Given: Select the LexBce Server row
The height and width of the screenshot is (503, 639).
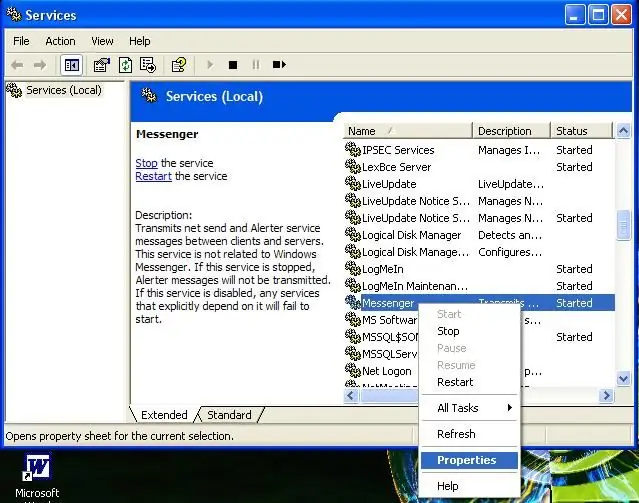Looking at the screenshot, I should tap(479, 167).
